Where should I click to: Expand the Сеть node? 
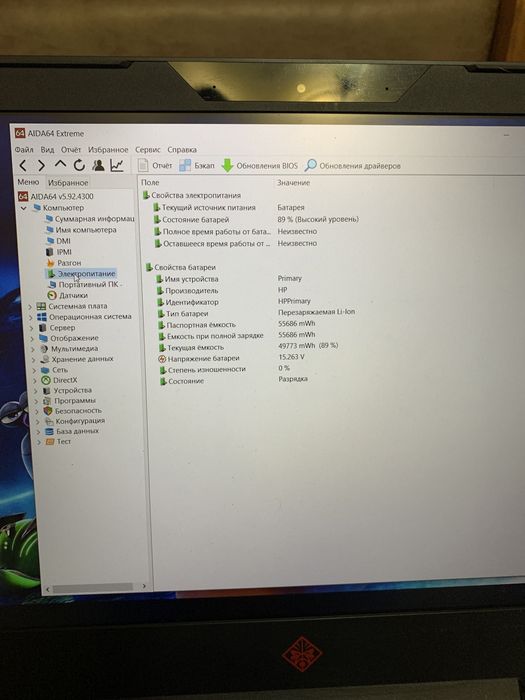(35, 370)
